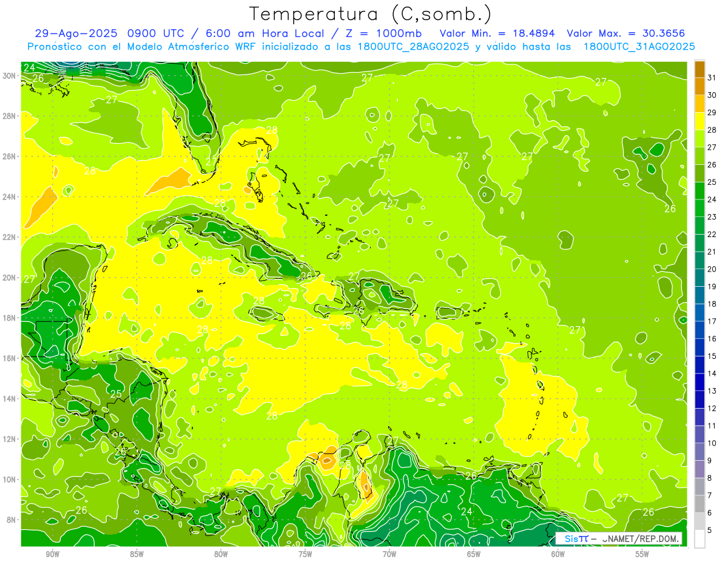The height and width of the screenshot is (562, 728).
Task: Click the longitude label "65W"
Action: 474,554
